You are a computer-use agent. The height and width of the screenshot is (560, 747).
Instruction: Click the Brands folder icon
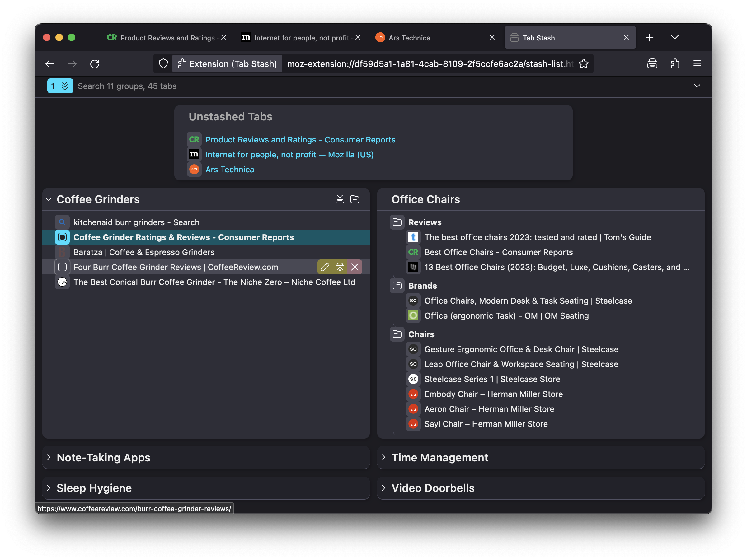point(397,286)
